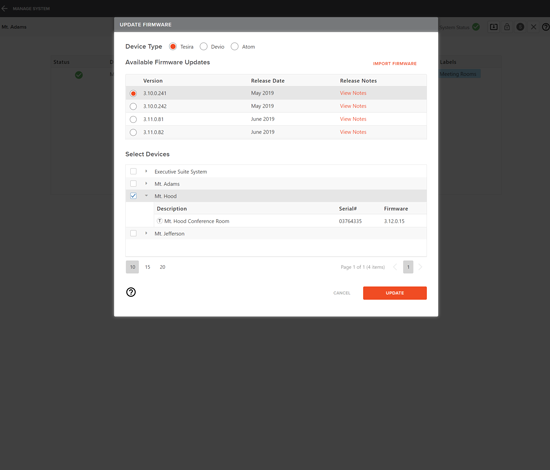Show 20 items per page
This screenshot has height=470, width=550.
coord(162,267)
